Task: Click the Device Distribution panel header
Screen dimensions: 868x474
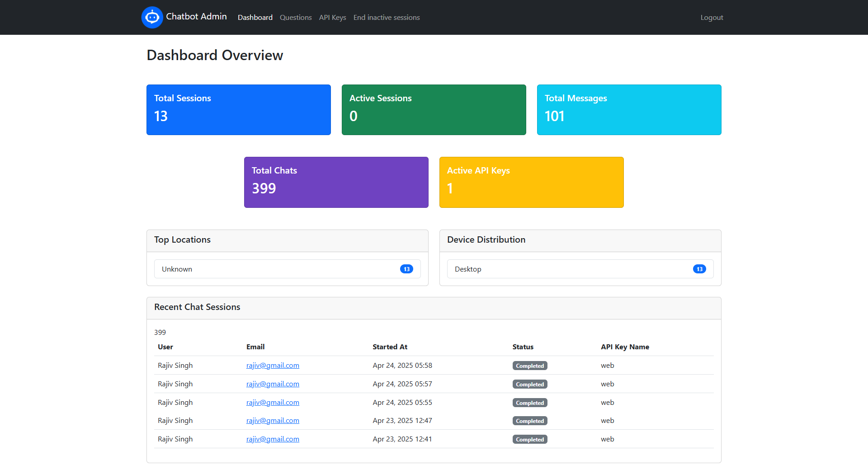Action: coord(580,240)
